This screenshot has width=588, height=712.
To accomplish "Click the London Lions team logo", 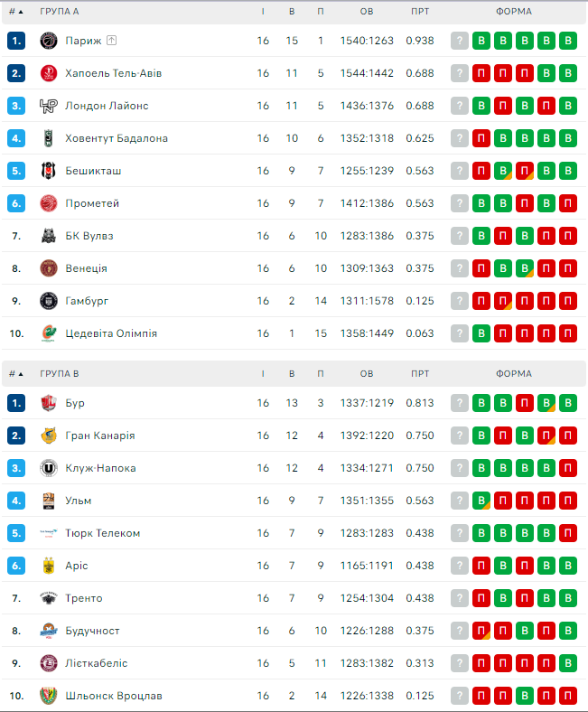I will 49,106.
